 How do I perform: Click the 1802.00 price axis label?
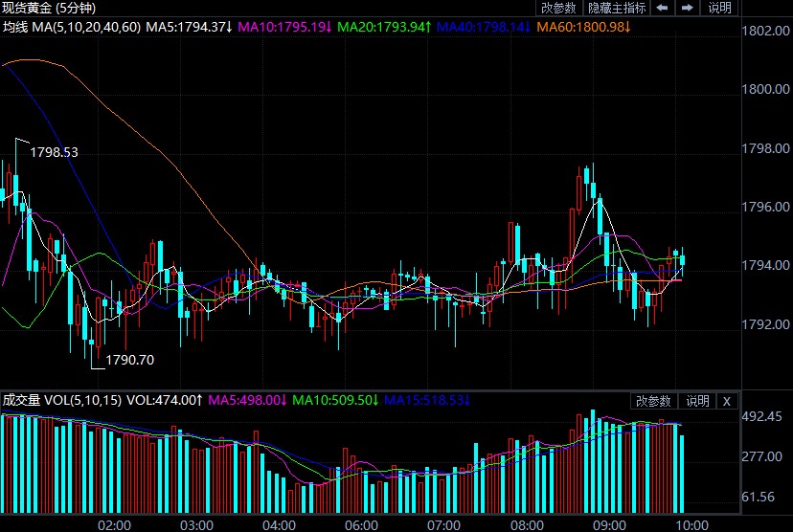(x=765, y=31)
